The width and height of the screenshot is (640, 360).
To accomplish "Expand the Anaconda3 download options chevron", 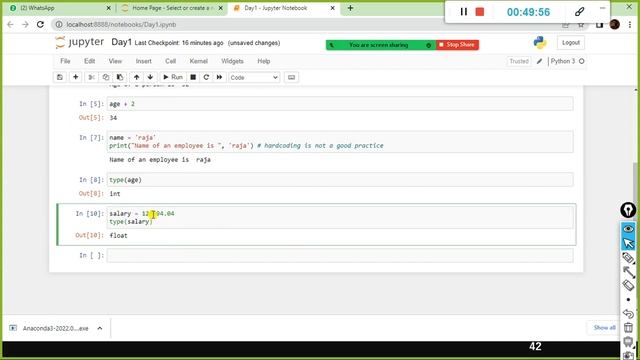I will [100, 328].
